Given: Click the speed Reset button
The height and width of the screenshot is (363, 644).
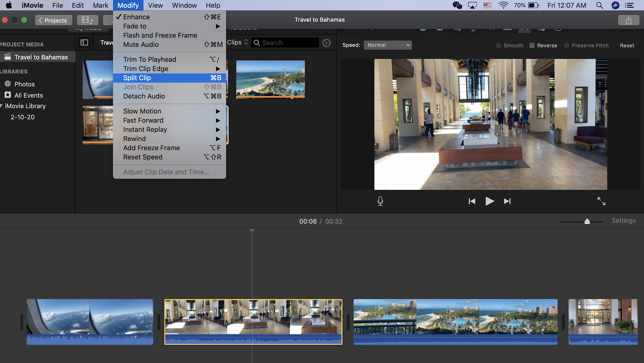Looking at the screenshot, I should coord(627,45).
